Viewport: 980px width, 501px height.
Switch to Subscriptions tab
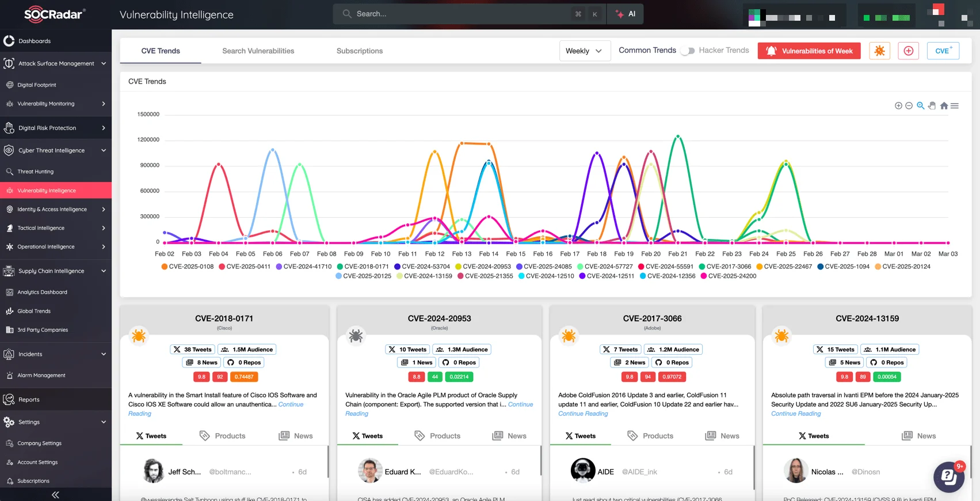tap(360, 51)
